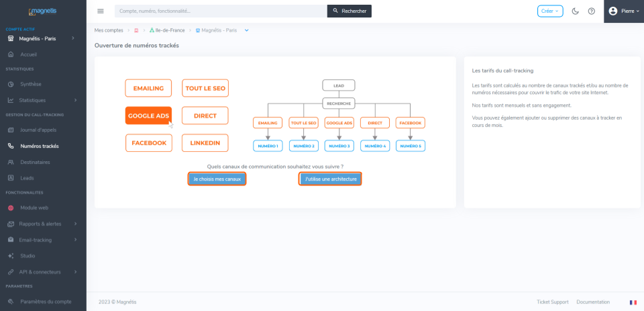Expand the Rapports & alertes submenu
644x311 pixels.
(x=76, y=224)
